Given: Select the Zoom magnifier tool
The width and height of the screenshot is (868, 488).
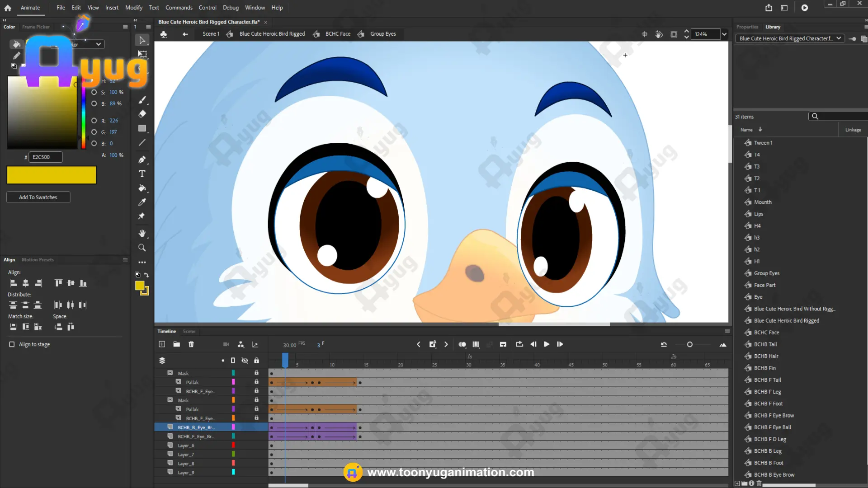Looking at the screenshot, I should coord(142,248).
